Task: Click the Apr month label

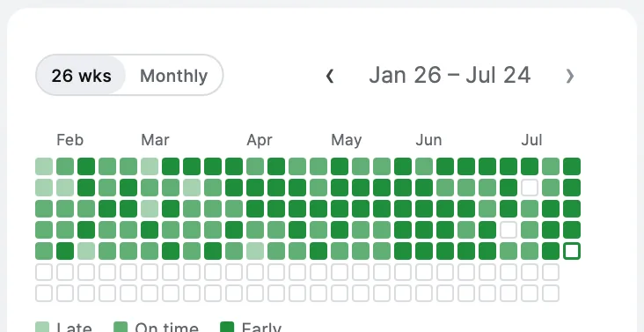Action: click(260, 141)
